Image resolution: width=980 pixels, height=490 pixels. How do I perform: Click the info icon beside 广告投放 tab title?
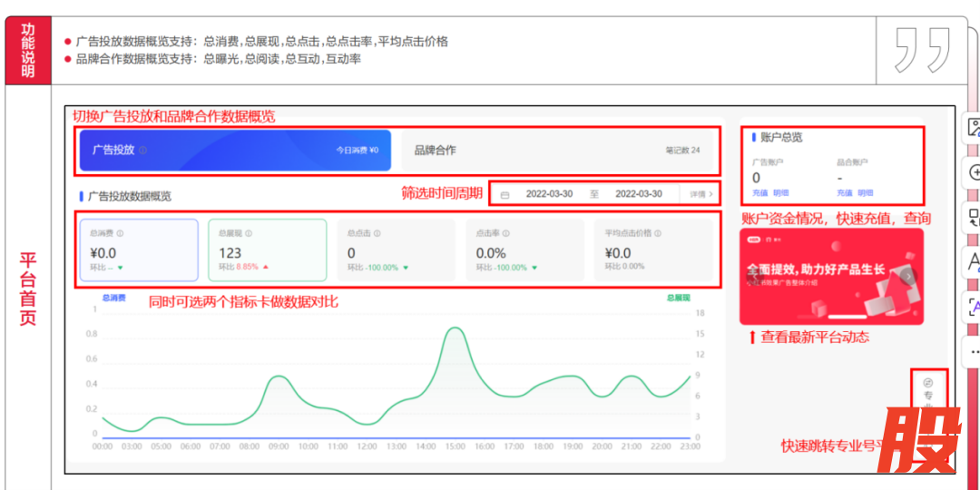(x=142, y=151)
